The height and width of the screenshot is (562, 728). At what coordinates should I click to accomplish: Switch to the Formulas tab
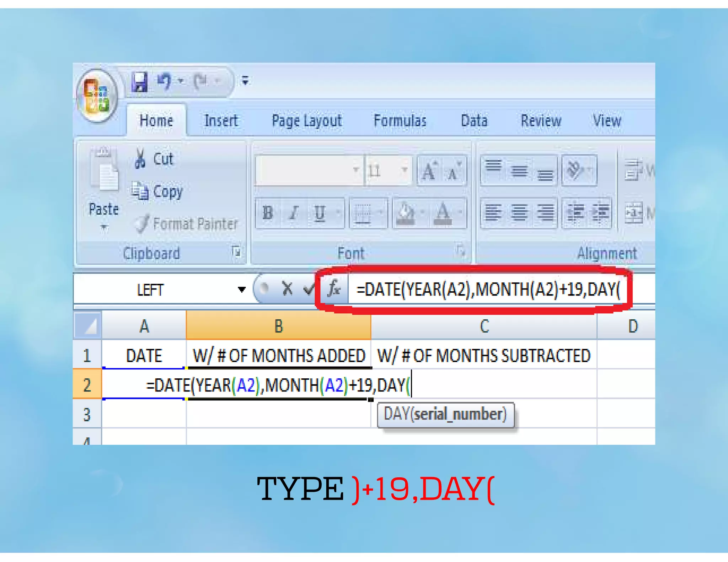point(400,121)
